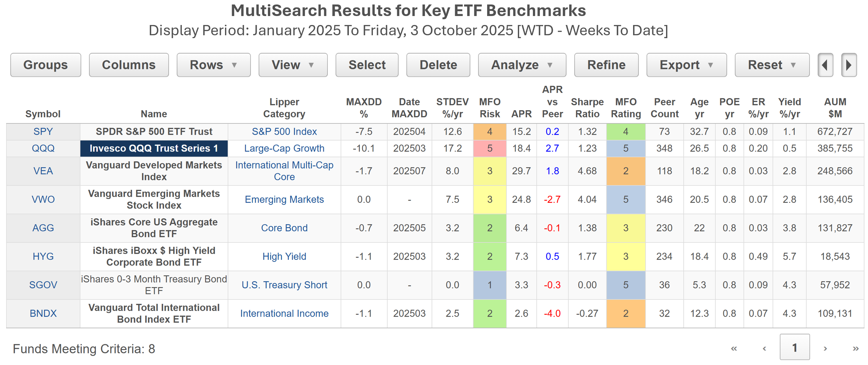
Task: Click the red MFO Risk cell for QQQ
Action: pyautogui.click(x=490, y=148)
